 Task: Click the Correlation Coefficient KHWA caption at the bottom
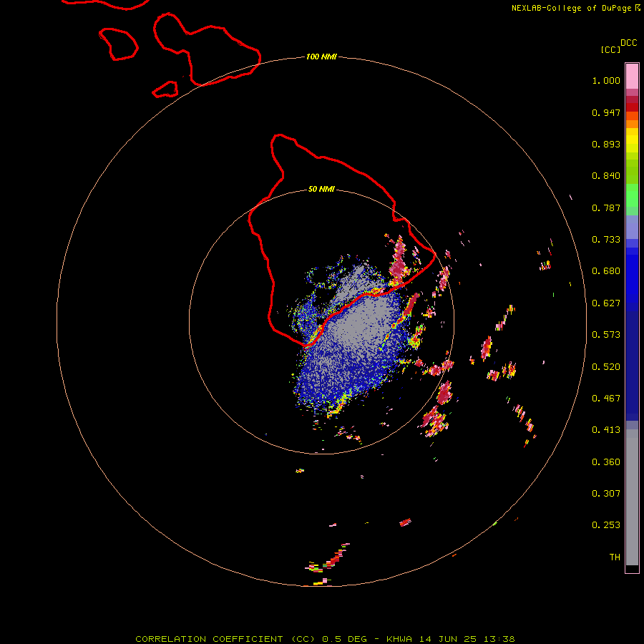(325, 639)
